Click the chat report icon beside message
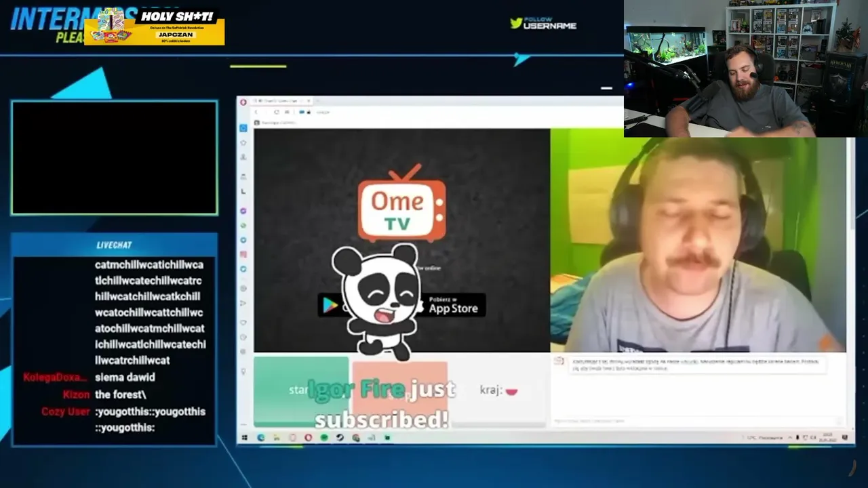Screen dimensions: 868x488 pos(559,361)
